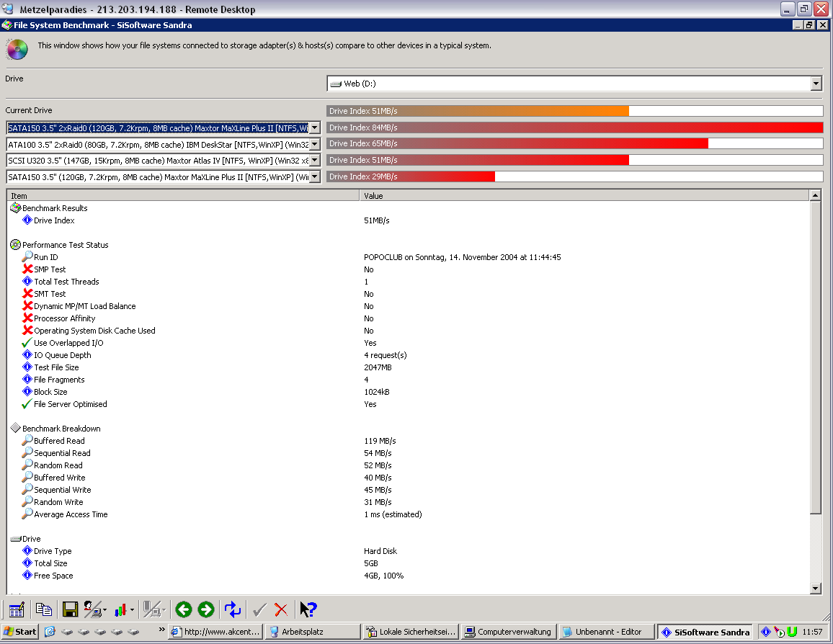The height and width of the screenshot is (644, 833).
Task: Click the results list scroll down arrow
Action: click(816, 588)
